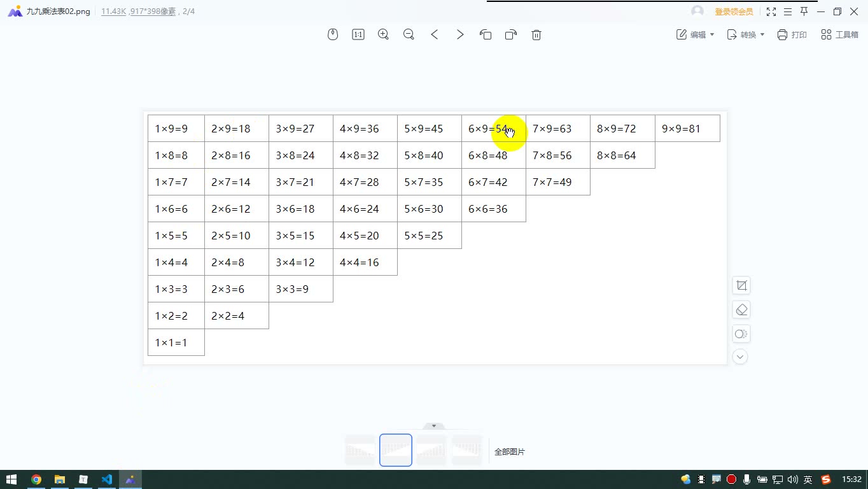This screenshot has width=868, height=489.
Task: Pin the window on top
Action: pyautogui.click(x=804, y=11)
